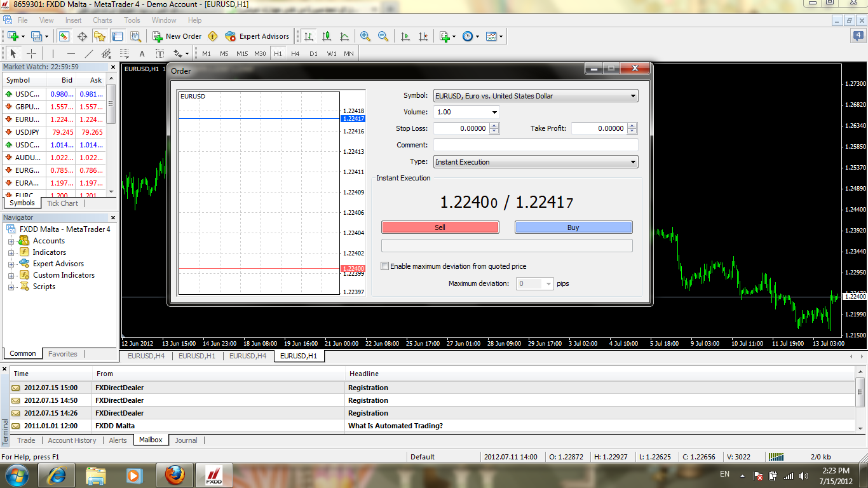Image resolution: width=868 pixels, height=488 pixels.
Task: Toggle the M15 timeframe button
Action: pos(242,53)
